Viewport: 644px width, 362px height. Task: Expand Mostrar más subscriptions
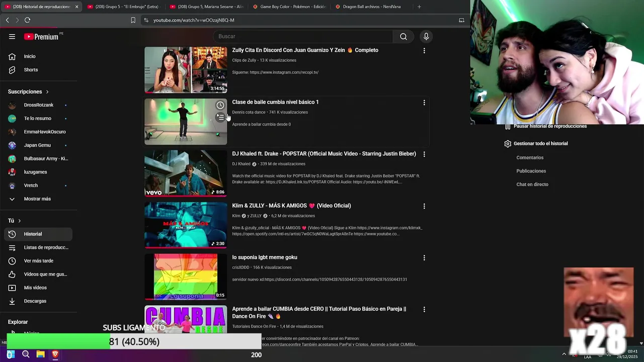coord(38,199)
